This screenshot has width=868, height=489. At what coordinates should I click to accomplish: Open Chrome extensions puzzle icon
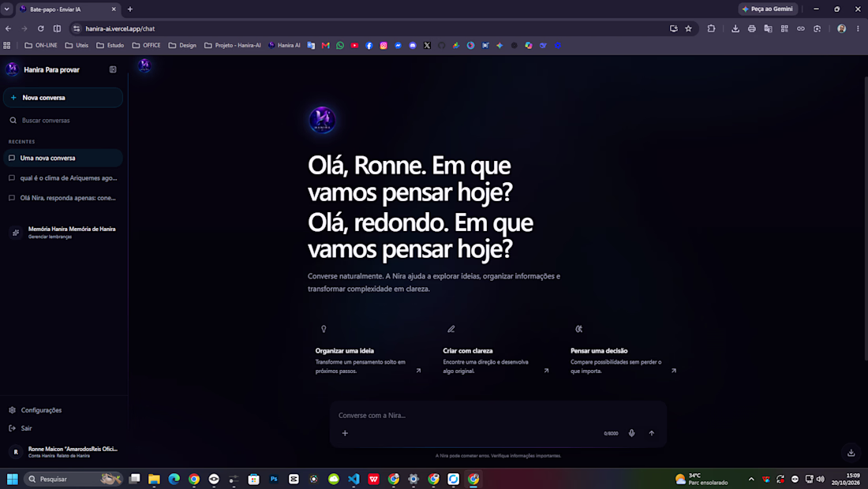(711, 28)
